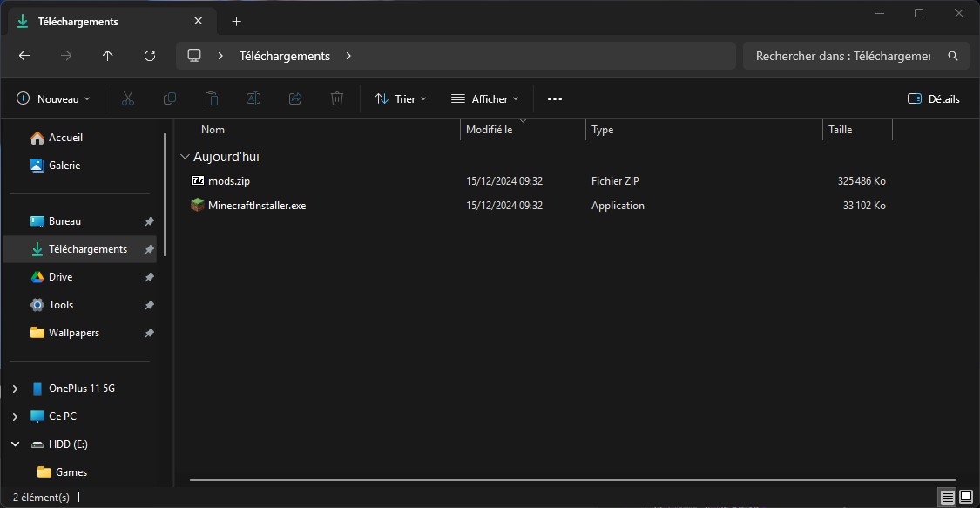Viewport: 980px width, 508px height.
Task: Click the Cut scissors icon in toolbar
Action: click(x=128, y=99)
